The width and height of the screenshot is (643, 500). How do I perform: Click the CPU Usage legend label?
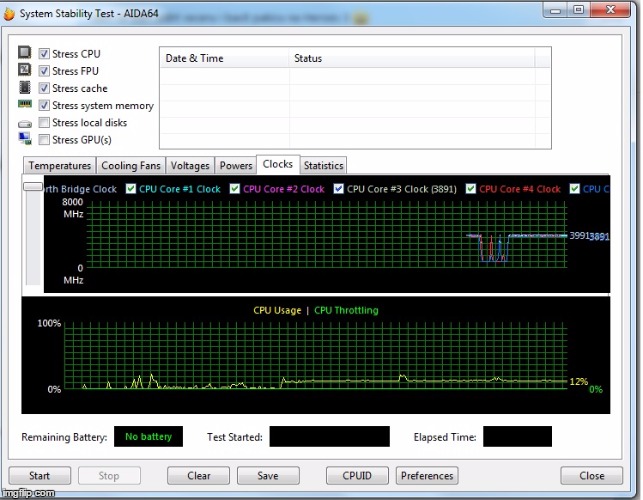click(x=277, y=311)
